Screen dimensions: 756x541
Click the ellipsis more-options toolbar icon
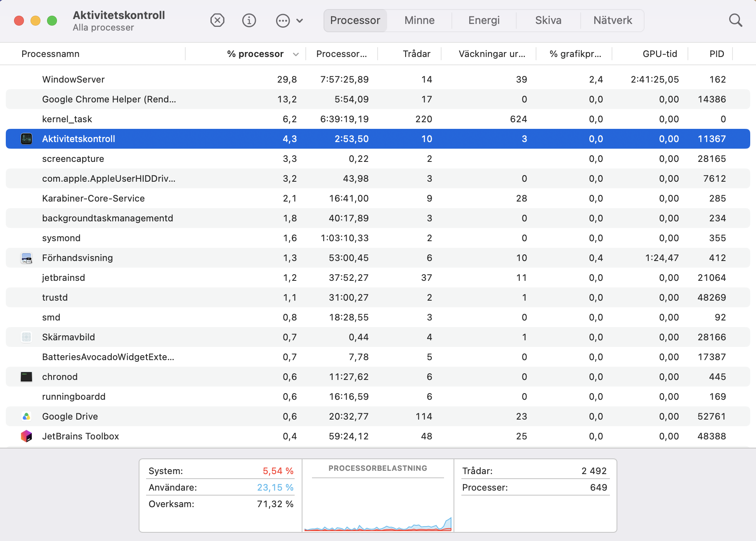(x=283, y=21)
